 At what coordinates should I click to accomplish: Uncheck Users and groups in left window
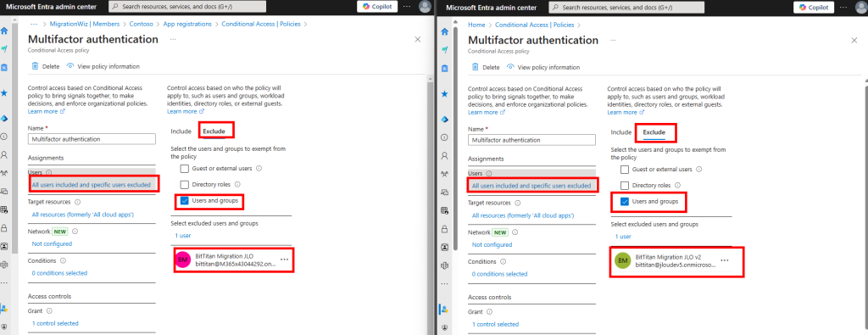[185, 200]
